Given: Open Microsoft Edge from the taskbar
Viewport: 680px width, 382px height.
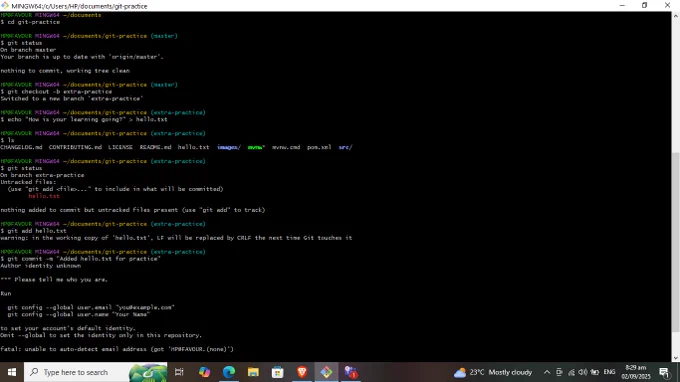Looking at the screenshot, I should point(229,372).
